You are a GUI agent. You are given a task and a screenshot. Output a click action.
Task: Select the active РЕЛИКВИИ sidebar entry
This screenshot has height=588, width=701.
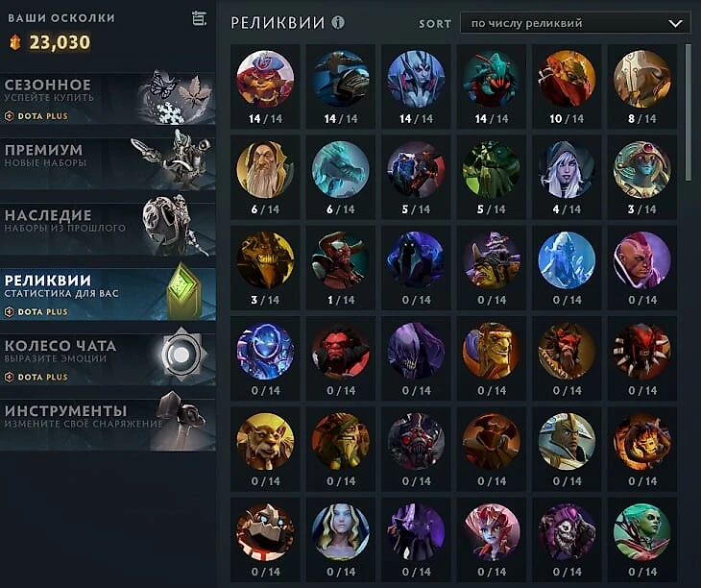click(108, 294)
